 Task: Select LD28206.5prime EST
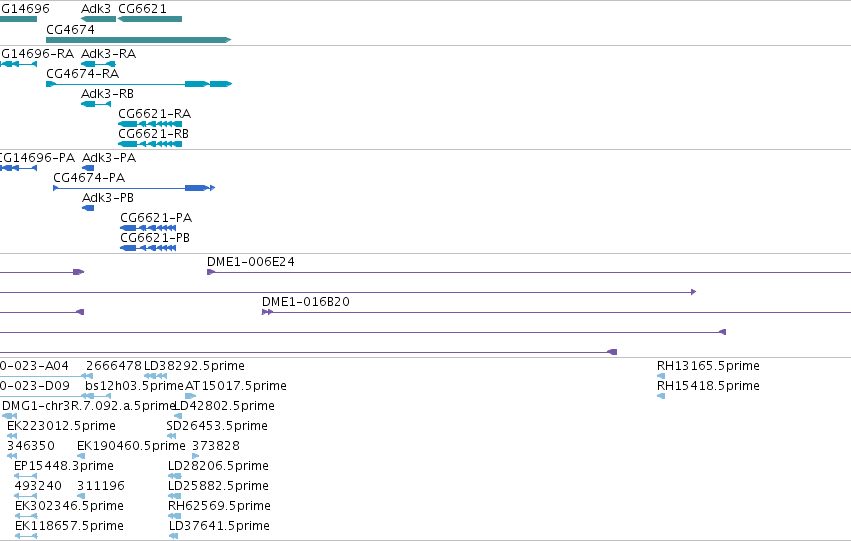click(218, 466)
